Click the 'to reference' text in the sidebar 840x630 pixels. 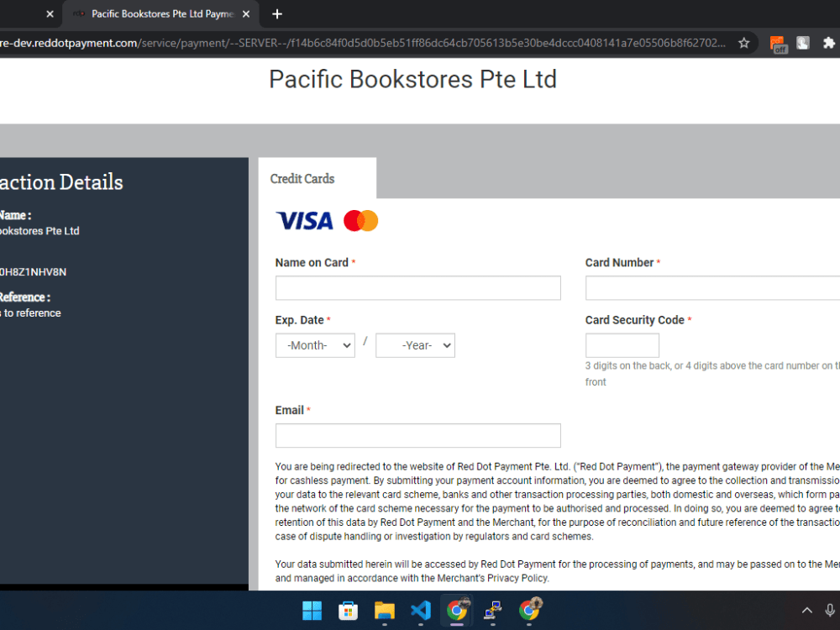32,313
